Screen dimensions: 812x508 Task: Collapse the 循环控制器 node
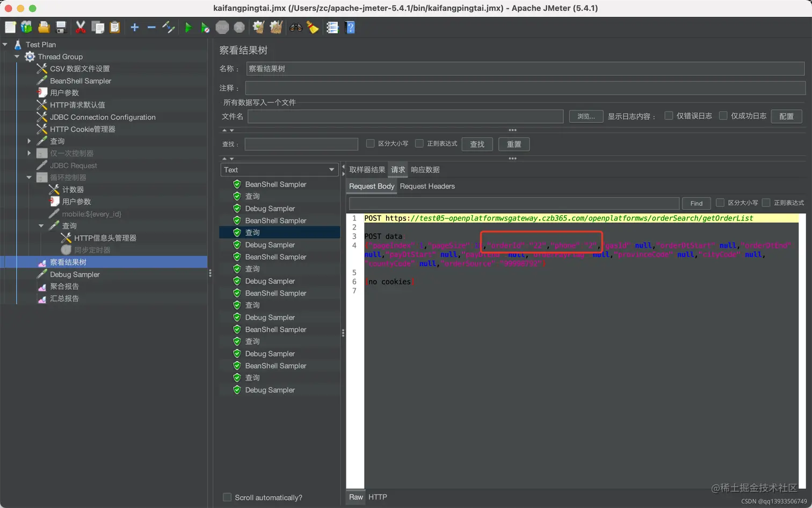click(29, 177)
